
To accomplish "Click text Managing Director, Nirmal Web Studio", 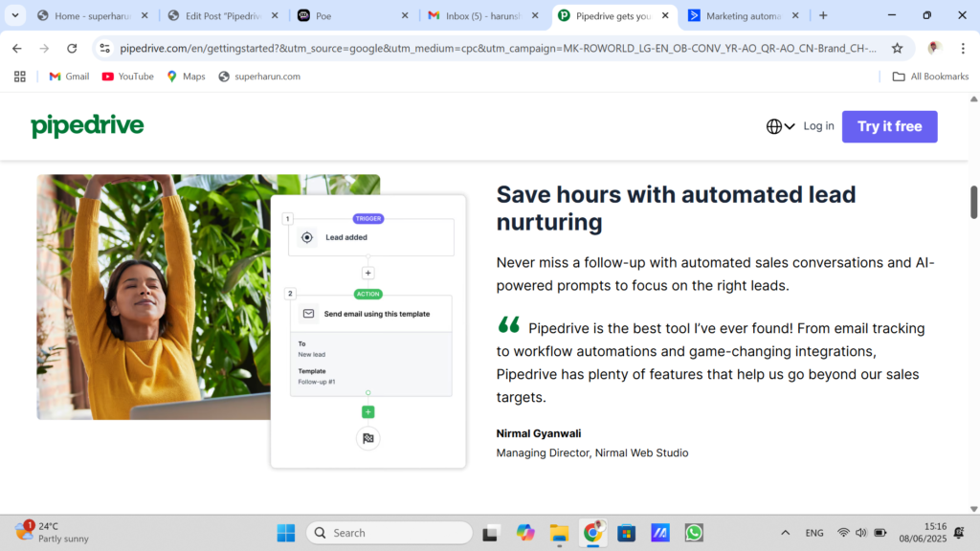I will (591, 452).
